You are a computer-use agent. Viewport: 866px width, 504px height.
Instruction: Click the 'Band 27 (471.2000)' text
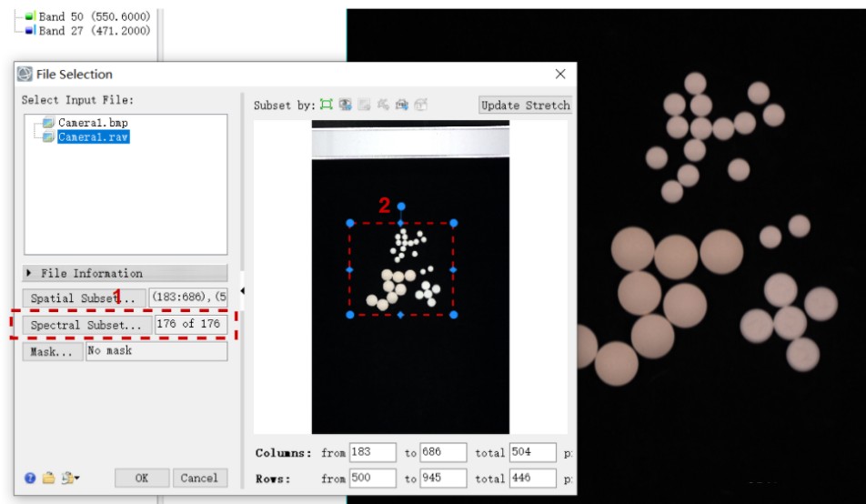[x=95, y=30]
